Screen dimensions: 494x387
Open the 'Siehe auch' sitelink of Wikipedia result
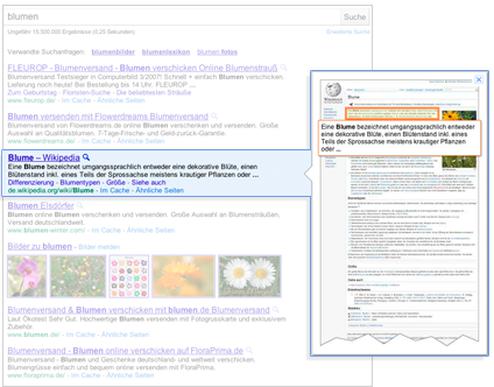(x=148, y=182)
